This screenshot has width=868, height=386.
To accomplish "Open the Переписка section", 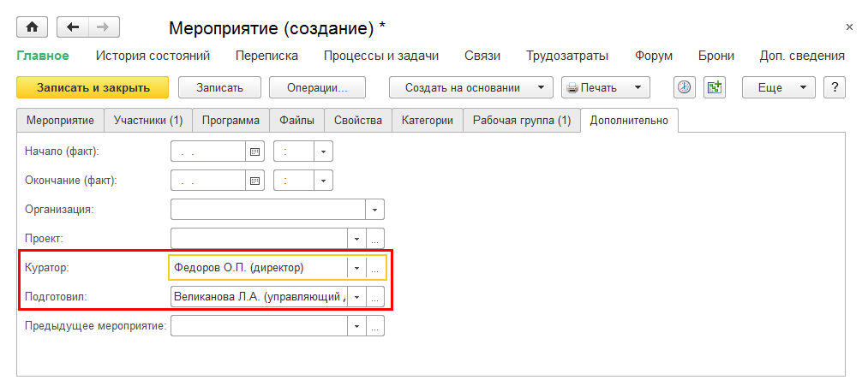I will tap(266, 56).
